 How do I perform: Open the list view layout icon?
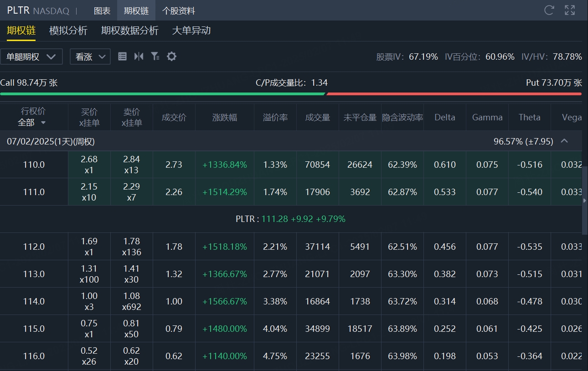click(122, 57)
